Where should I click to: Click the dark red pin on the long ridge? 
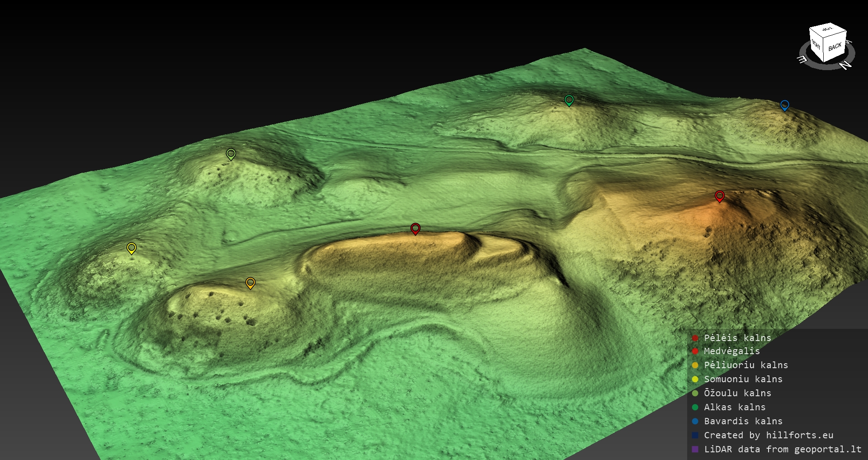tap(415, 228)
